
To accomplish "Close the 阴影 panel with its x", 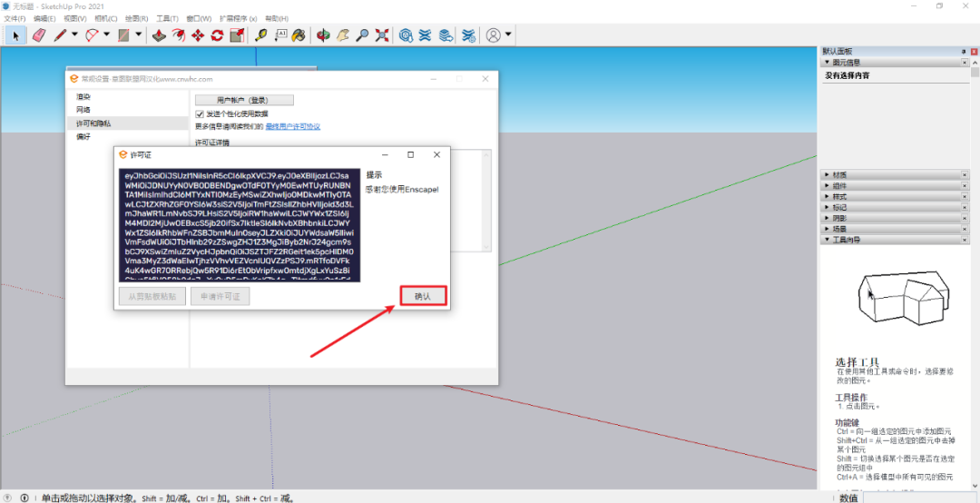I will (964, 218).
